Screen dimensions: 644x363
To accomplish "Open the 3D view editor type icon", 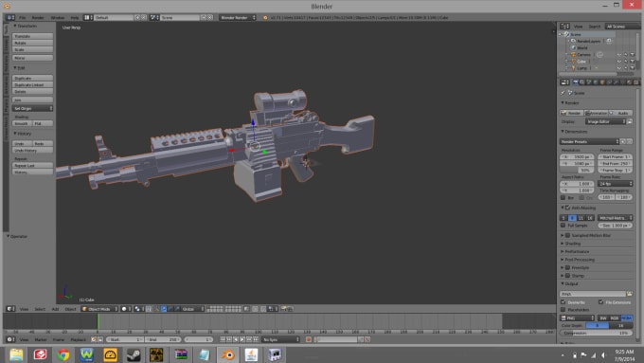I will 10,309.
